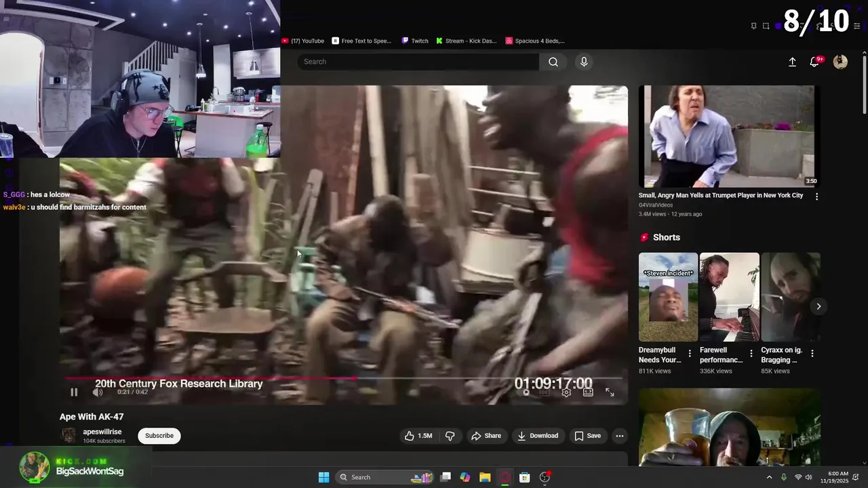Open the Dreamybull Steven incident Short
This screenshot has height=488, width=868.
tap(668, 297)
